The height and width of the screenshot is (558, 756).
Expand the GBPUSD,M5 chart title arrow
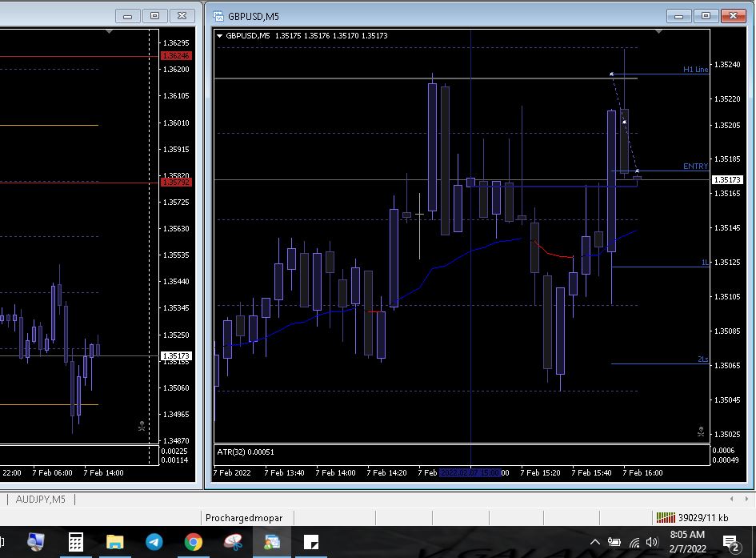(x=220, y=35)
